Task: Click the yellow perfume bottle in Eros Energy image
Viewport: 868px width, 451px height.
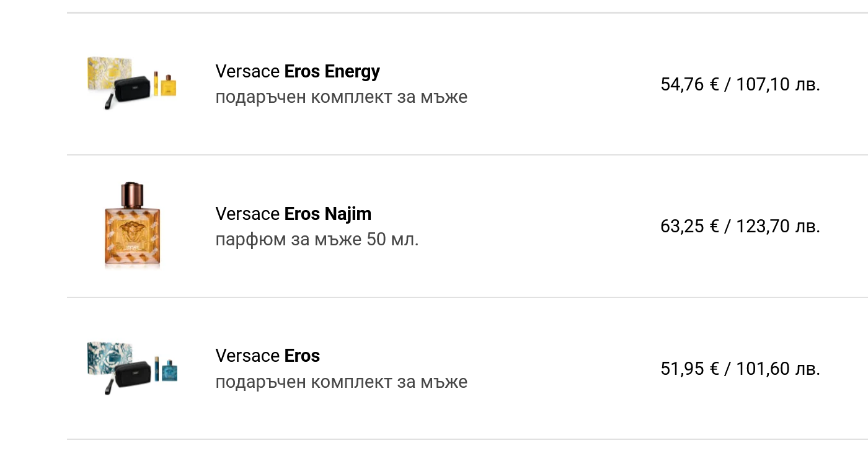Action: click(169, 85)
